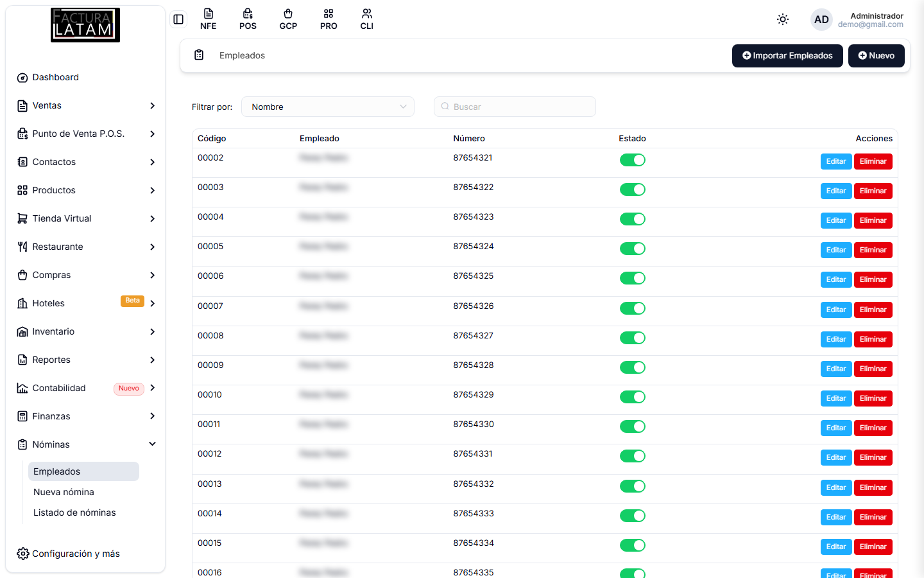Click Editar for employee 00008
The image size is (924, 578).
coord(835,339)
